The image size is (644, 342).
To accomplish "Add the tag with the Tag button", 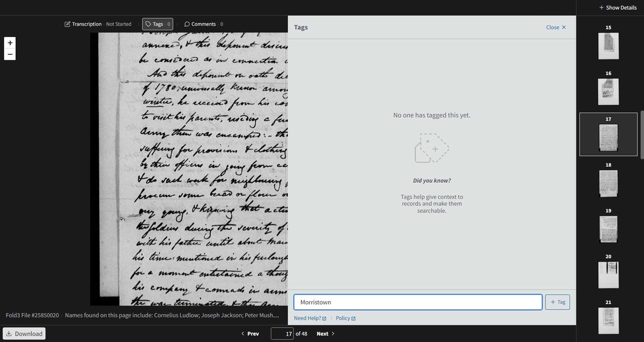I will point(557,302).
